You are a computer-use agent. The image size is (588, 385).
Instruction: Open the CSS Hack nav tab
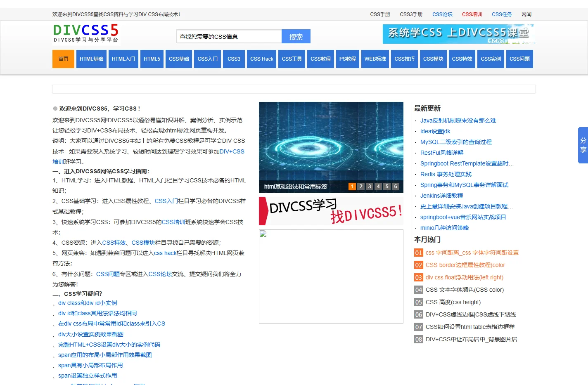tap(262, 59)
